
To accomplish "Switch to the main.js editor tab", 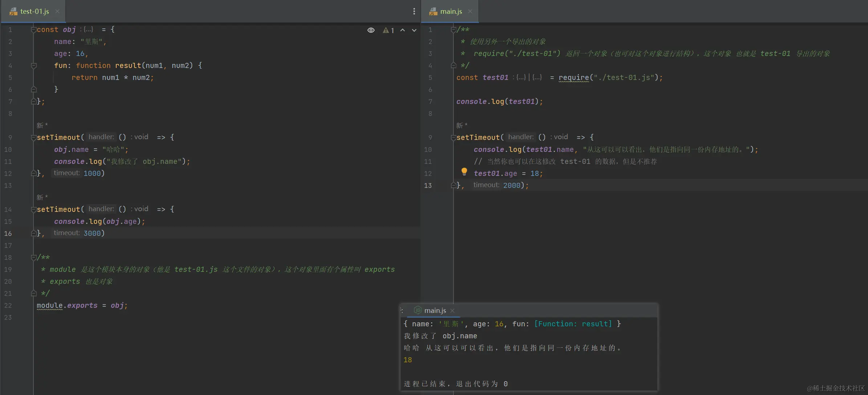I will click(450, 11).
